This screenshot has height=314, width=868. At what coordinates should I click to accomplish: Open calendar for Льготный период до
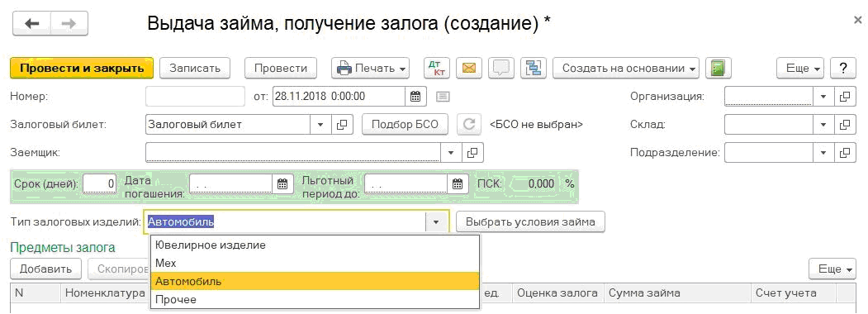[x=457, y=184]
